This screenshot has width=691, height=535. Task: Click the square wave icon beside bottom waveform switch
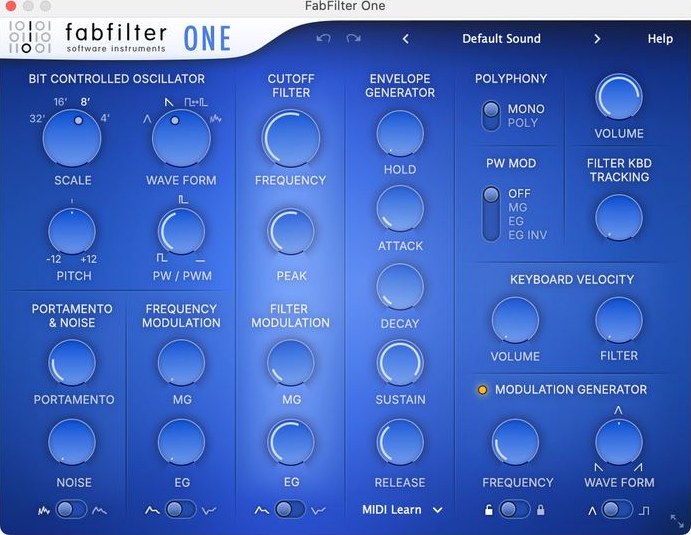click(x=644, y=511)
